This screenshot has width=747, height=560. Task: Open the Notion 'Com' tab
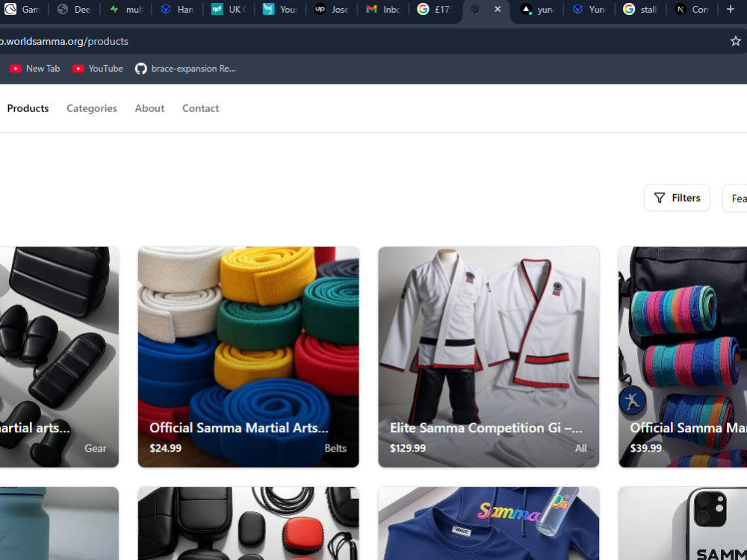(691, 9)
